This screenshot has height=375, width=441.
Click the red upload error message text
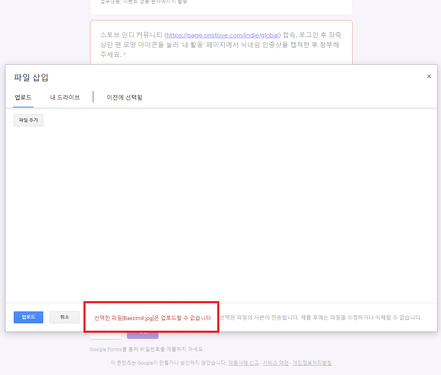[x=153, y=318]
